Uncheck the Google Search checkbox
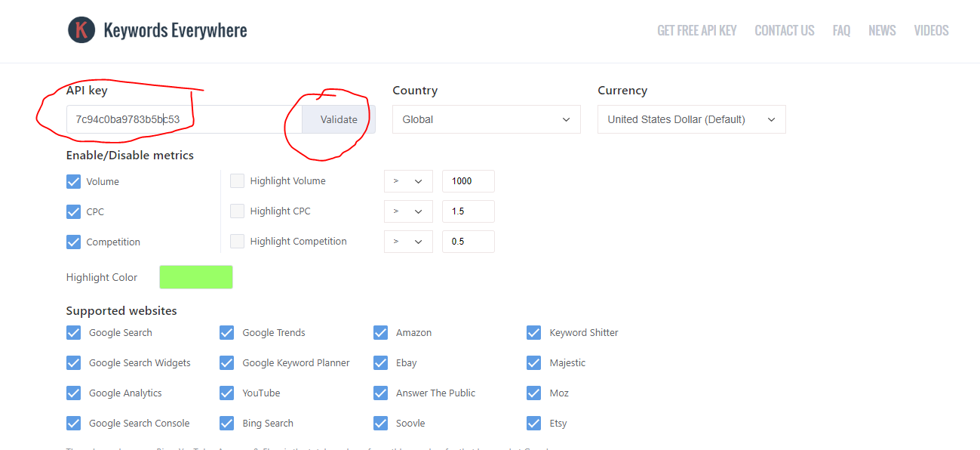Screen dimensions: 980x450 coord(73,332)
